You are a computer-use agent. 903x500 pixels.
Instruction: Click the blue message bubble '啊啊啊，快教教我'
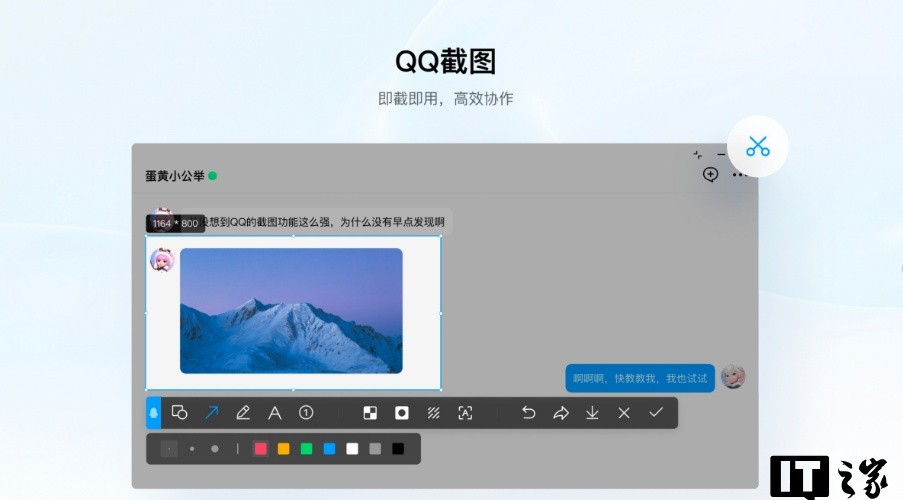640,378
